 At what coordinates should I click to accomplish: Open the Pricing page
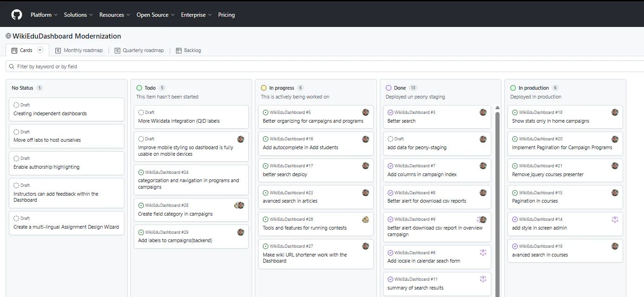pyautogui.click(x=227, y=15)
